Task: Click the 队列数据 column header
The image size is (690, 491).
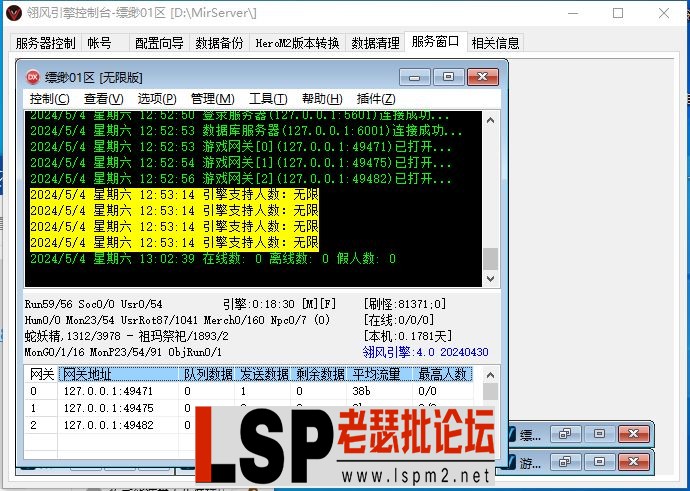Action: [208, 374]
